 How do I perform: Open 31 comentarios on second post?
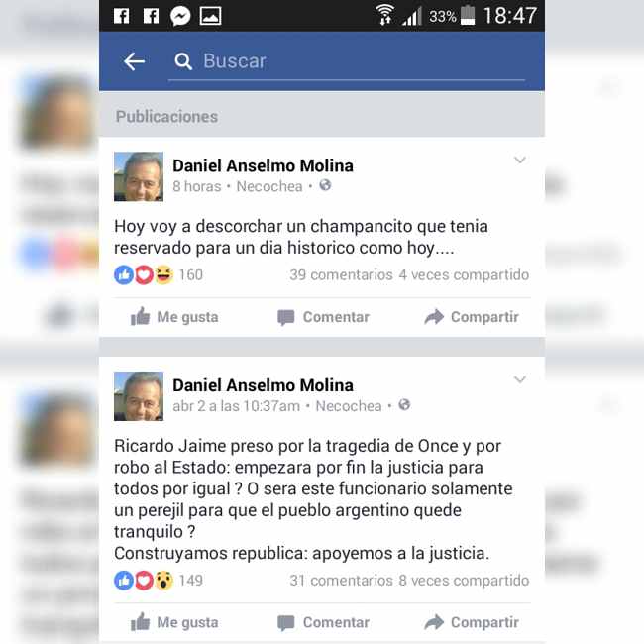(x=341, y=581)
